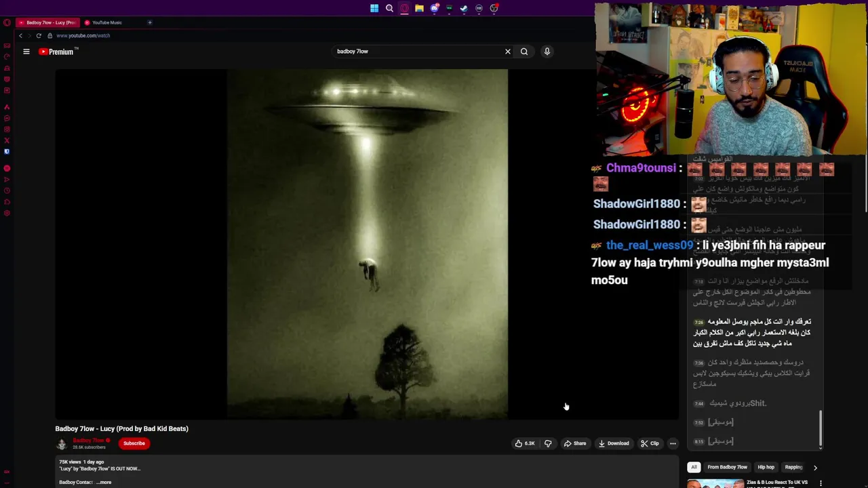Image resolution: width=868 pixels, height=488 pixels.
Task: Click the UFO video player area
Action: [367, 244]
